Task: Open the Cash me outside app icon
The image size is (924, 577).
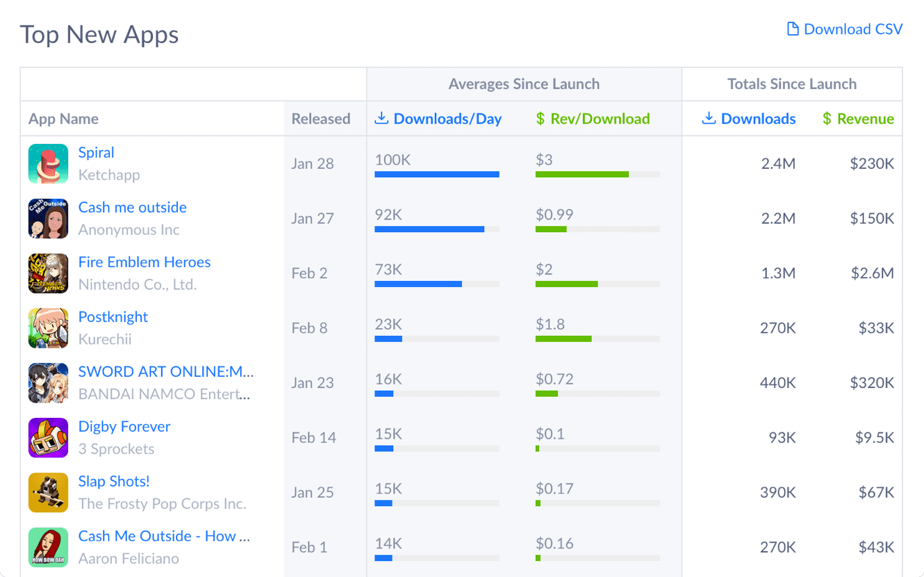Action: point(48,218)
